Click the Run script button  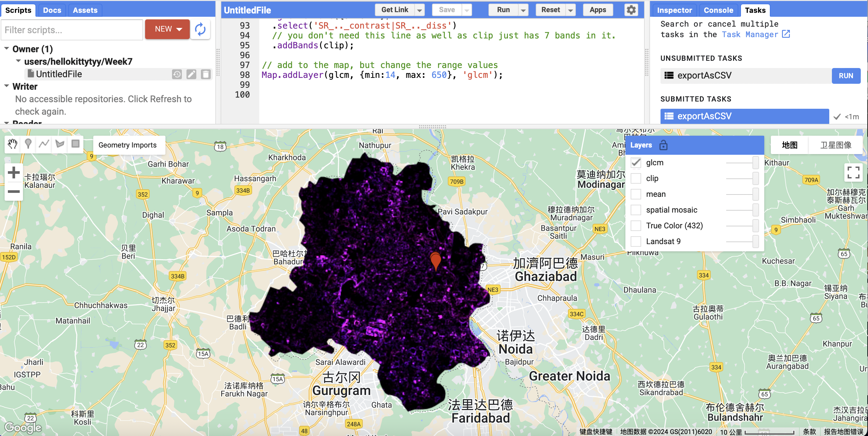pos(503,10)
